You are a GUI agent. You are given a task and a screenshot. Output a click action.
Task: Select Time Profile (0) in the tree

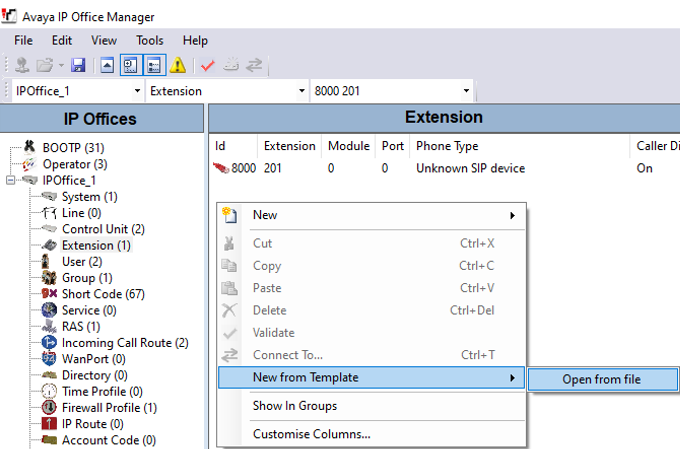pos(102,391)
